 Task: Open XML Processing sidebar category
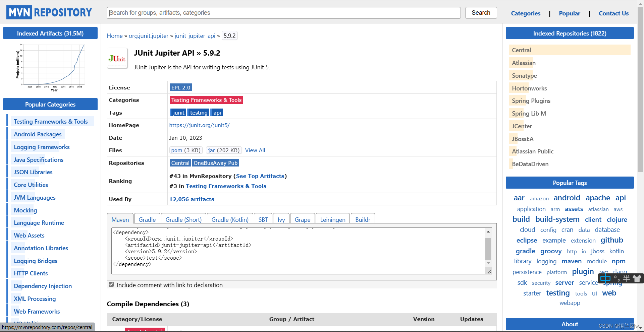35,299
